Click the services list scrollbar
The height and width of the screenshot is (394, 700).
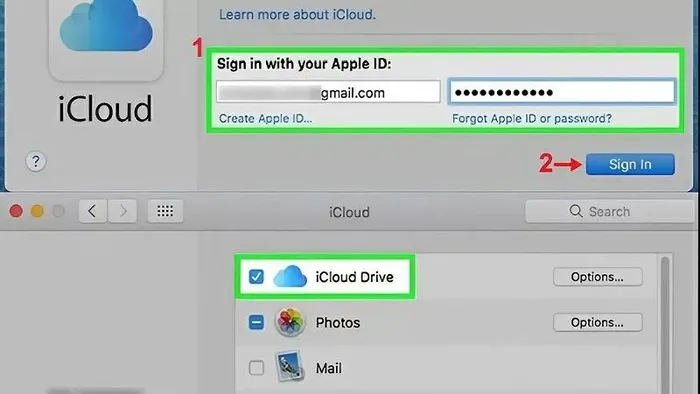pos(665,325)
